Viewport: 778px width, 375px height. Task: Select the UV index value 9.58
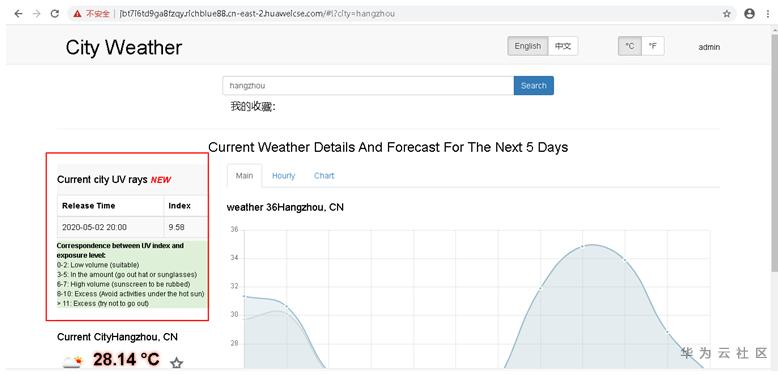[176, 227]
